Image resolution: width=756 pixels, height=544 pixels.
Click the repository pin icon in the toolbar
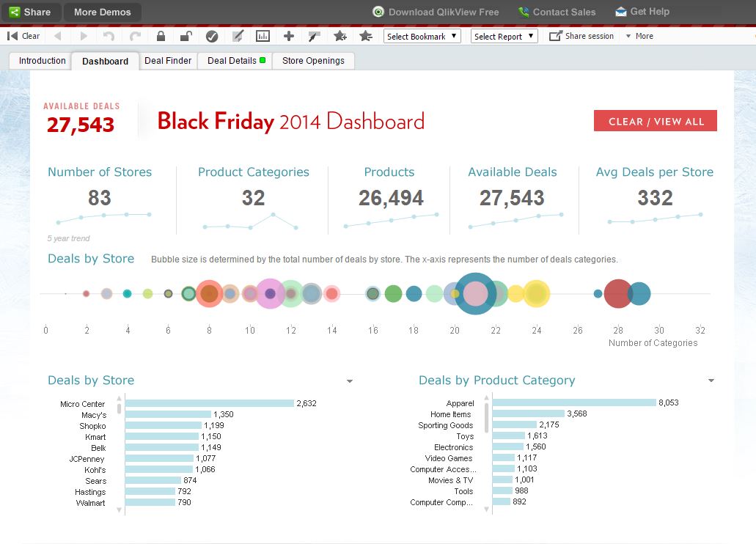tap(315, 36)
